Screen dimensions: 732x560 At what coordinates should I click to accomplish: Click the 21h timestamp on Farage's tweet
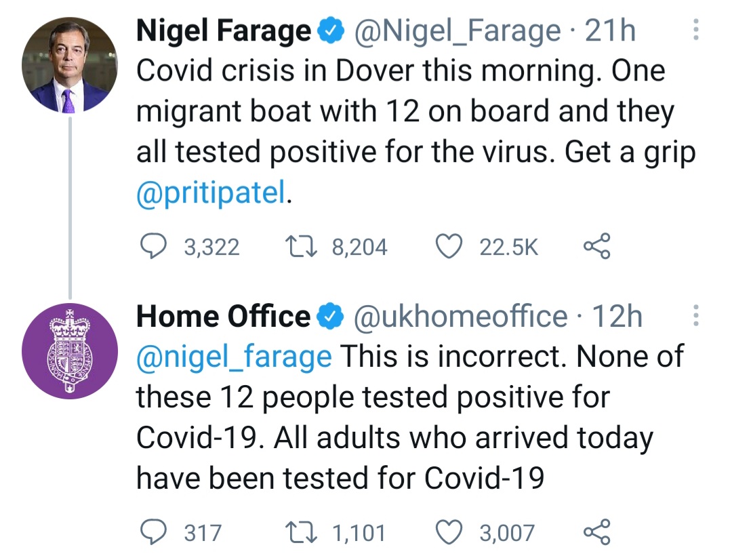tap(610, 31)
